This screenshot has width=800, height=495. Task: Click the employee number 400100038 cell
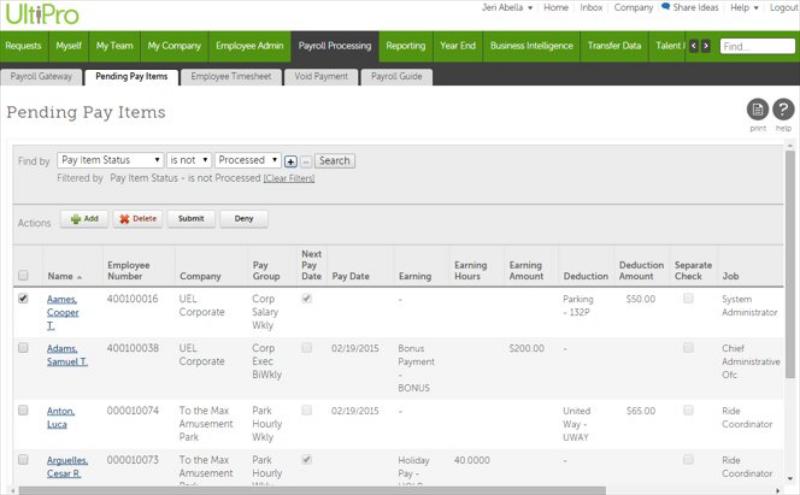pyautogui.click(x=133, y=348)
